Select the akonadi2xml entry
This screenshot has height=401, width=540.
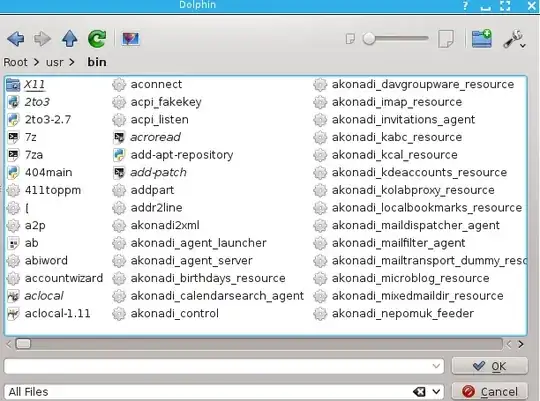click(x=156, y=226)
